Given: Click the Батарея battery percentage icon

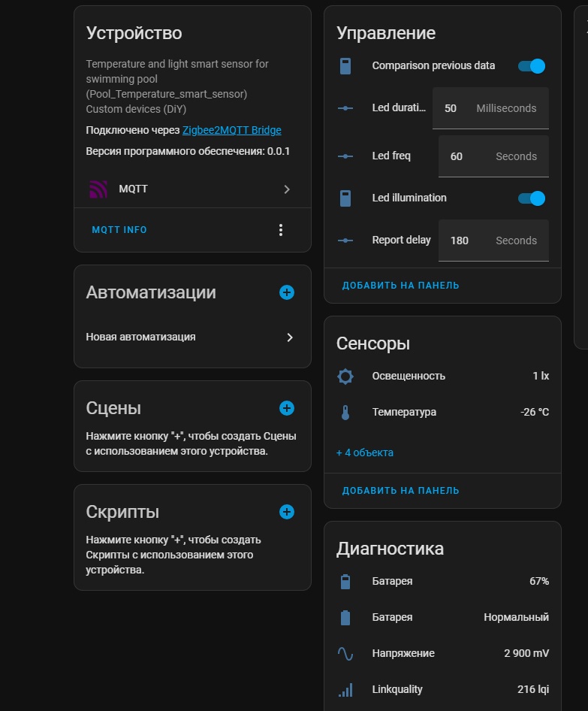Looking at the screenshot, I should (345, 581).
